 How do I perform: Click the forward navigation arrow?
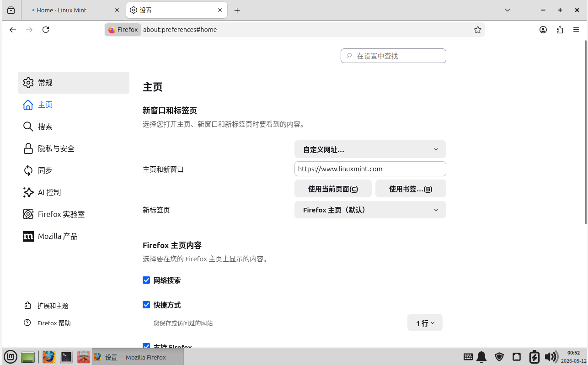29,30
